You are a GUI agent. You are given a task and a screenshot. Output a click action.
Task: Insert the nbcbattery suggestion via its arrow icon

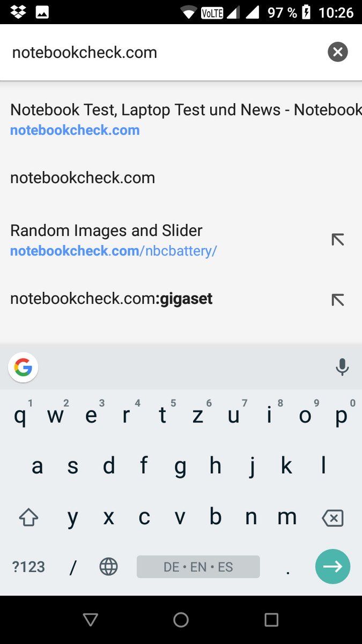(337, 240)
